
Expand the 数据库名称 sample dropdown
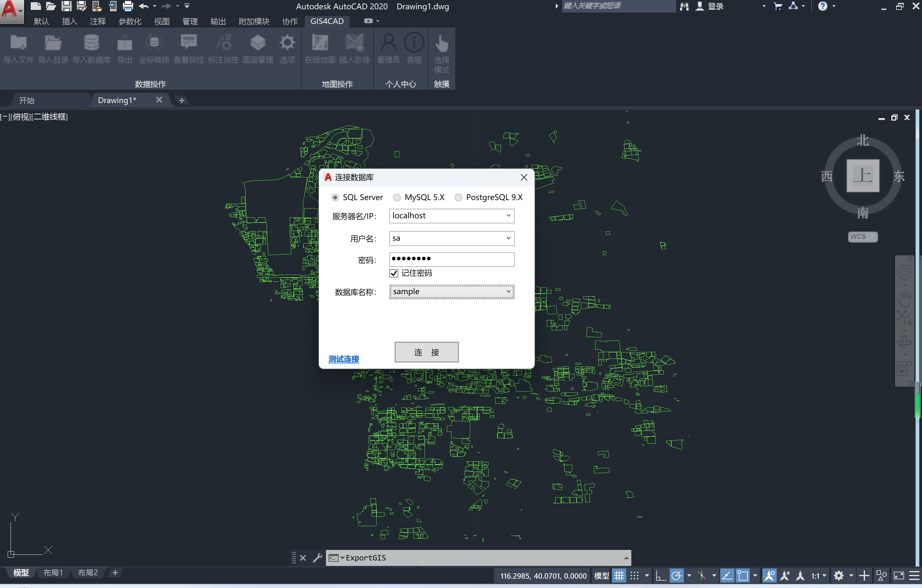[x=508, y=292]
